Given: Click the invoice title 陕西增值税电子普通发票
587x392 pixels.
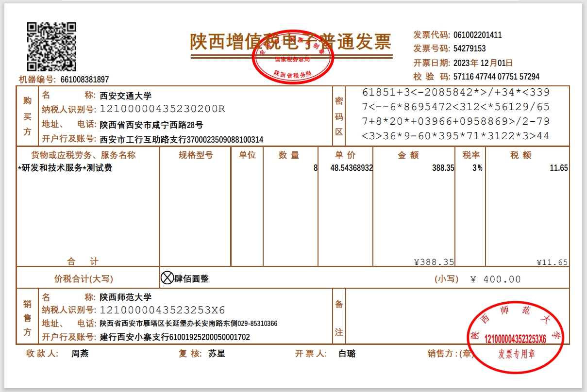Looking at the screenshot, I should 290,42.
